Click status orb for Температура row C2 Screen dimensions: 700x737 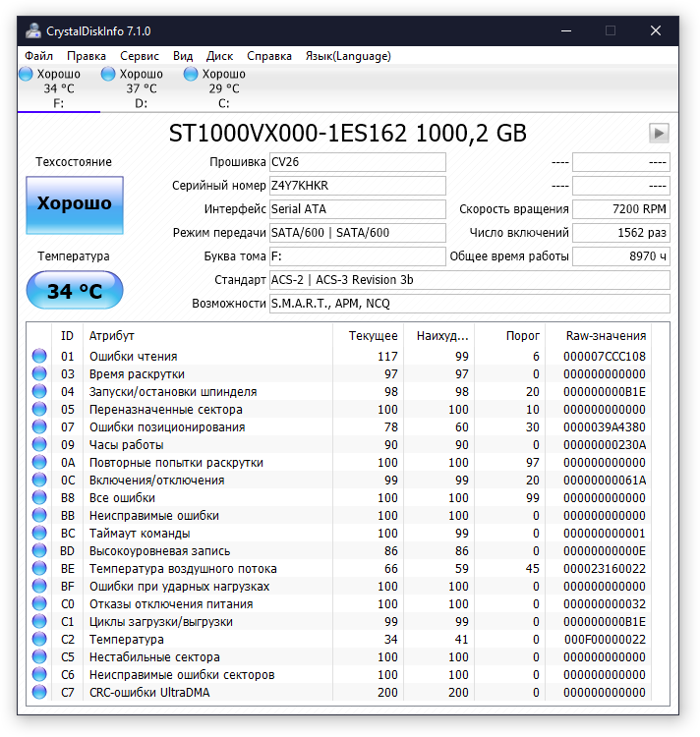[x=39, y=640]
